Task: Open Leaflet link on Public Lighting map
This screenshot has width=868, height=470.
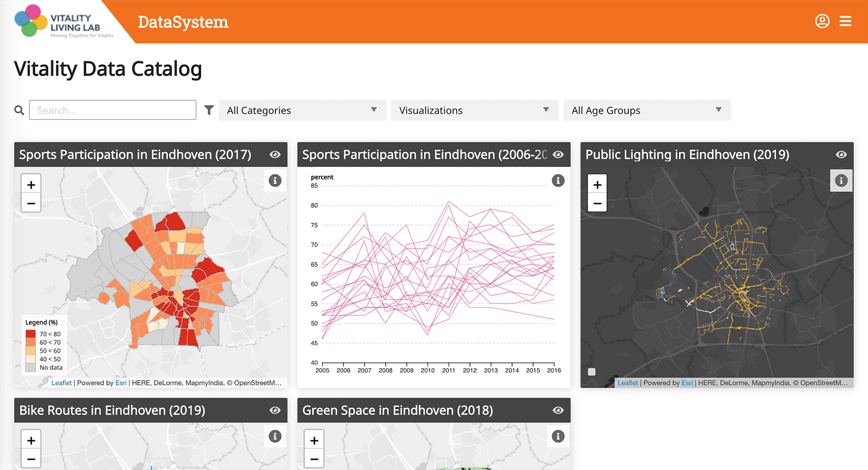Action: [628, 383]
